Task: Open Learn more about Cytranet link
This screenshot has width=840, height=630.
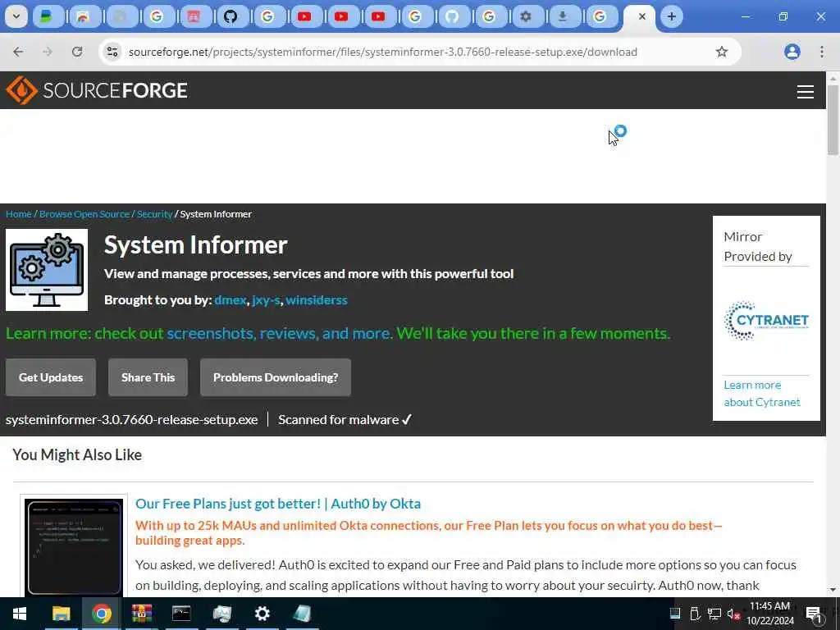Action: pyautogui.click(x=762, y=393)
